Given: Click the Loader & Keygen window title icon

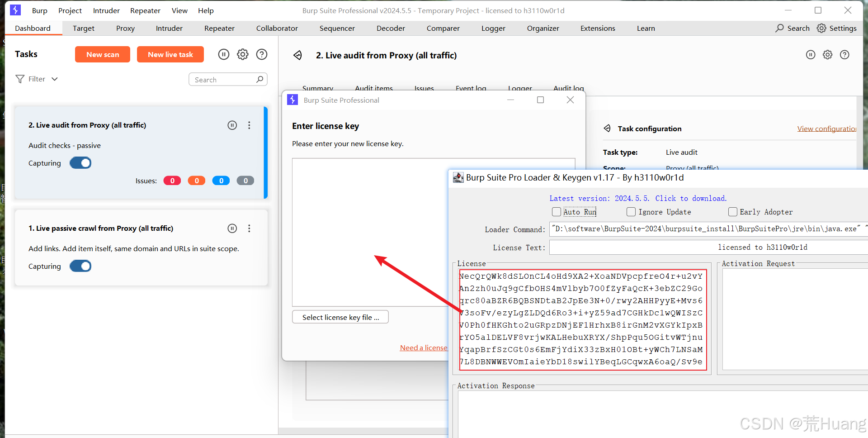Looking at the screenshot, I should point(458,177).
